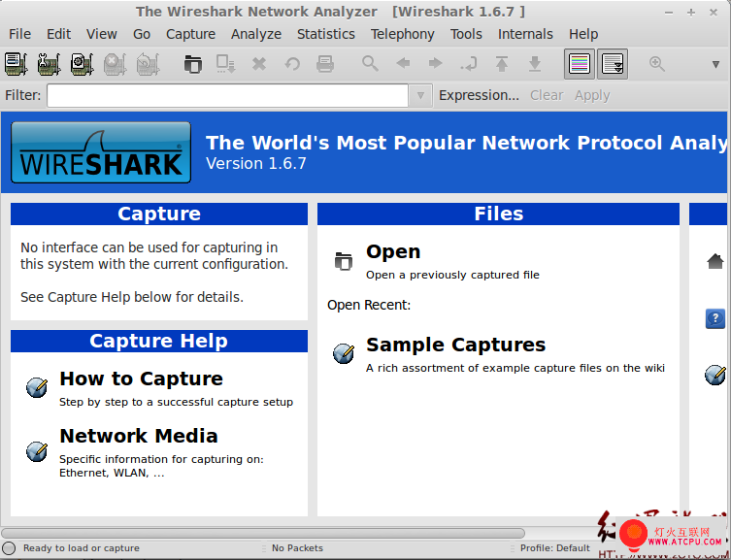Viewport: 731px width, 560px height.
Task: Open the Statistics menu
Action: pyautogui.click(x=326, y=34)
